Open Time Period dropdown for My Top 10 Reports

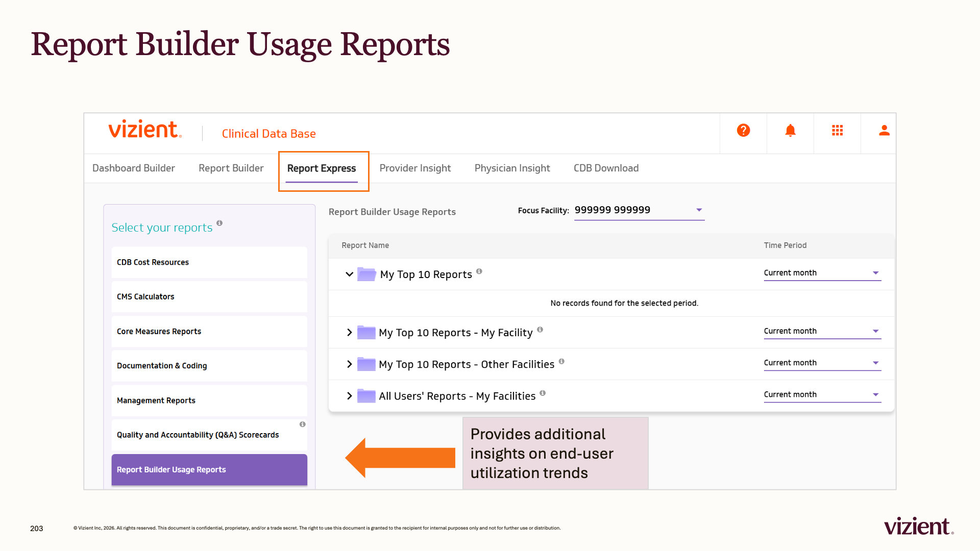pos(822,273)
